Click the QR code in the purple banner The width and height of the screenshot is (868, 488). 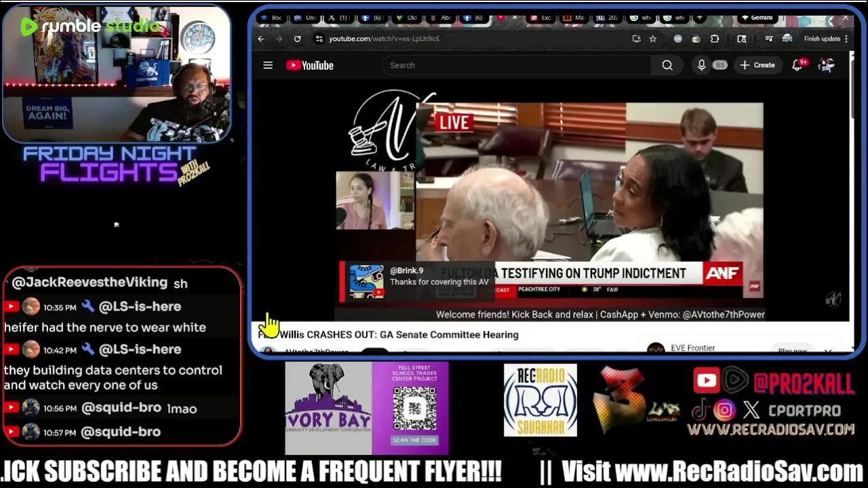click(414, 408)
